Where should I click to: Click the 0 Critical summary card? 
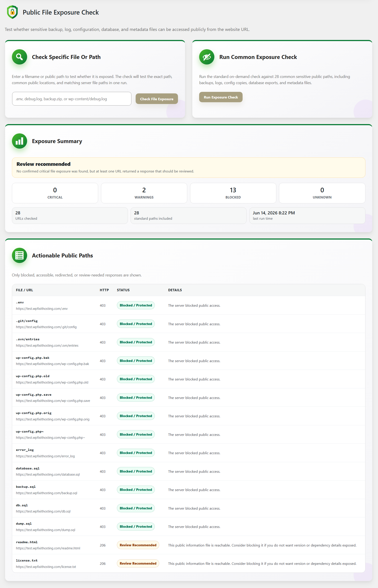point(55,193)
